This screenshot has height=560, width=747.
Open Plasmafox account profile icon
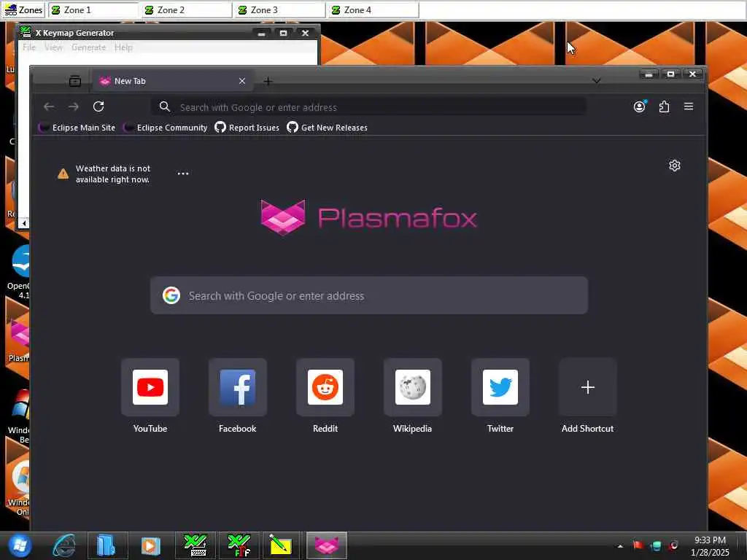click(639, 106)
